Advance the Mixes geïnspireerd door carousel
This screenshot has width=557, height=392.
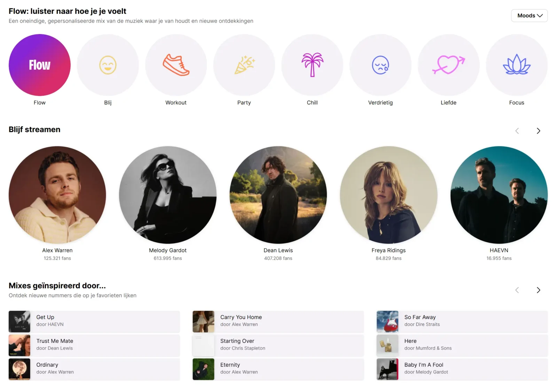pos(538,290)
